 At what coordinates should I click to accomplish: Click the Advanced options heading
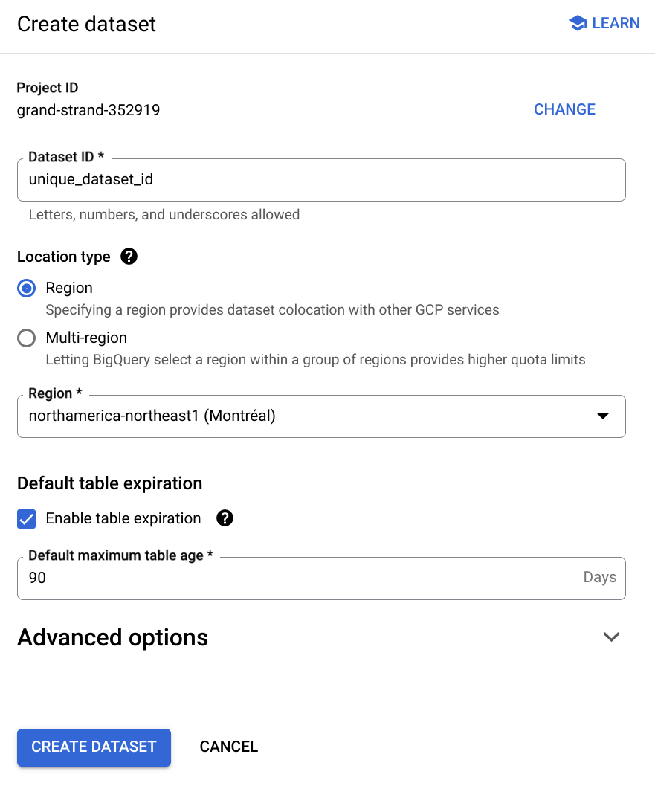(x=113, y=637)
